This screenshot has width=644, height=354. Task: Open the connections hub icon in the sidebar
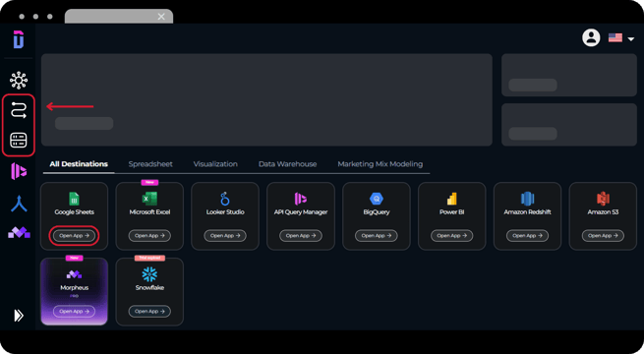(x=19, y=80)
